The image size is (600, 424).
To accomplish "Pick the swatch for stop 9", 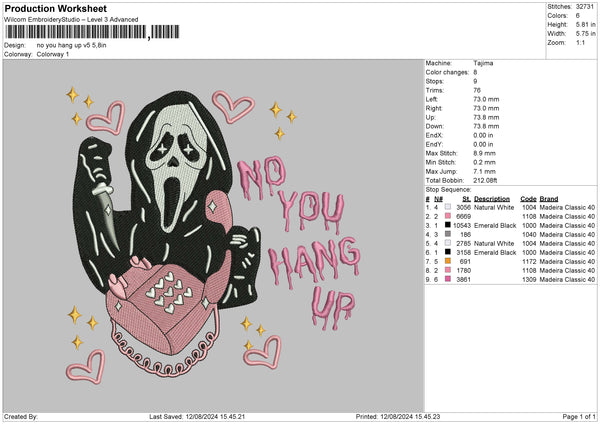I will (x=447, y=278).
